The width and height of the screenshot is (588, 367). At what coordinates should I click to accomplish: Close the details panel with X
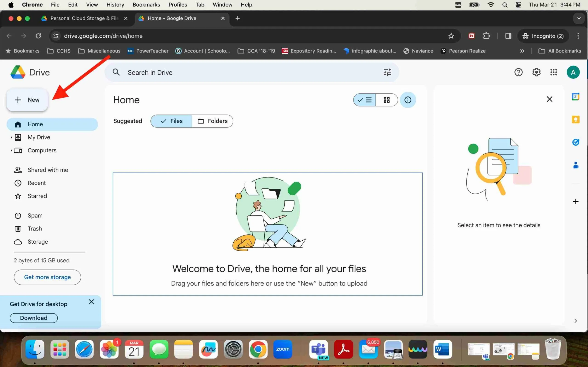coord(549,99)
